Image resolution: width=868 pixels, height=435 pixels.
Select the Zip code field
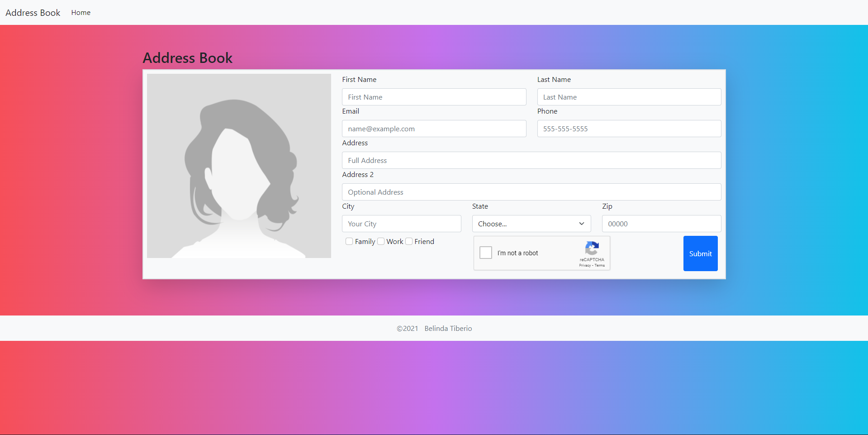point(661,224)
